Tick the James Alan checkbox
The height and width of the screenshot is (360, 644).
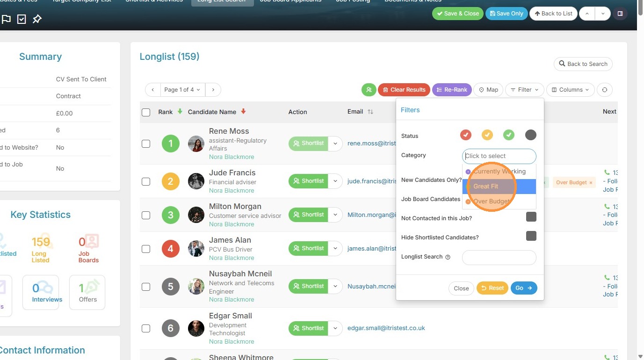(x=146, y=249)
